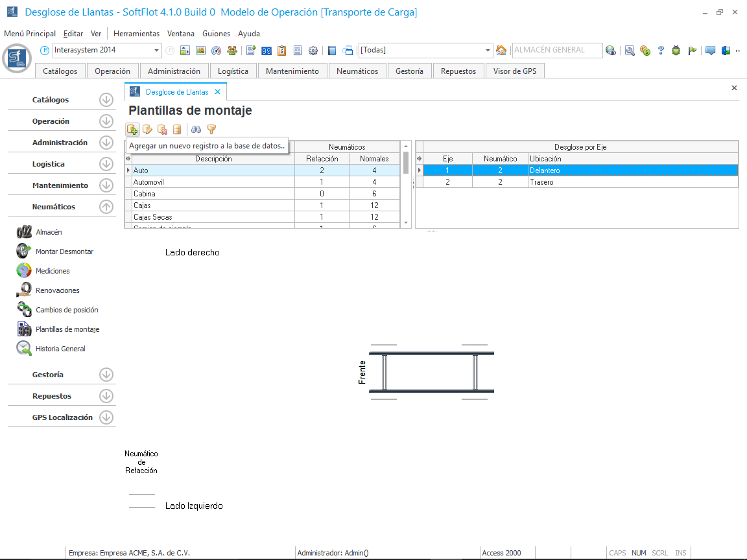Switch to the Mantenimiento tab
747x560 pixels.
coord(292,71)
